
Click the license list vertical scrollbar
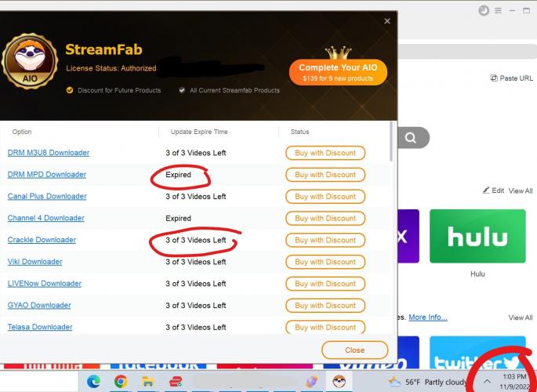[x=391, y=141]
